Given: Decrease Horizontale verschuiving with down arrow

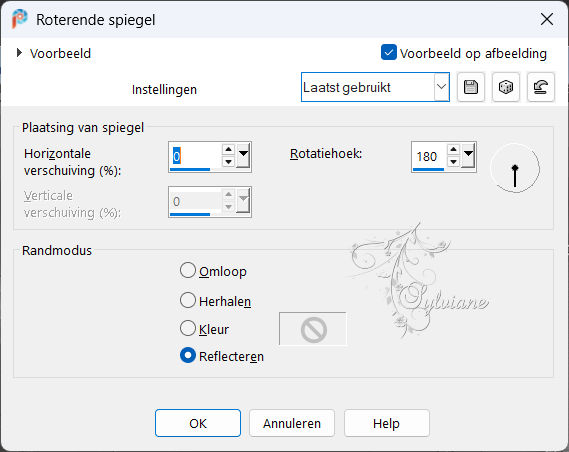Looking at the screenshot, I should 228,162.
